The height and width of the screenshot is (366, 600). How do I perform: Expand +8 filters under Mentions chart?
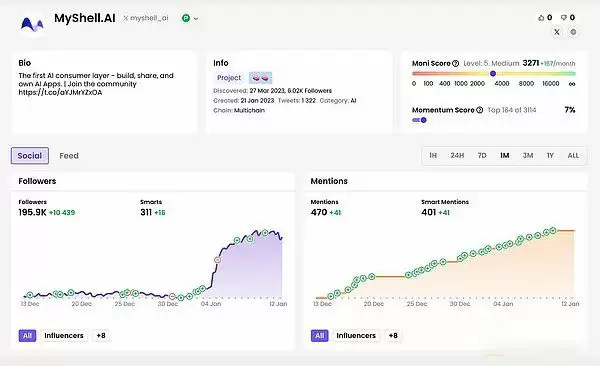(x=393, y=336)
